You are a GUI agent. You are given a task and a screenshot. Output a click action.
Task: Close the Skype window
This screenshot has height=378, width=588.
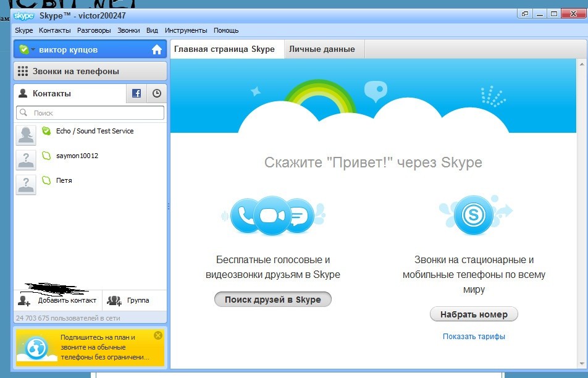[573, 14]
